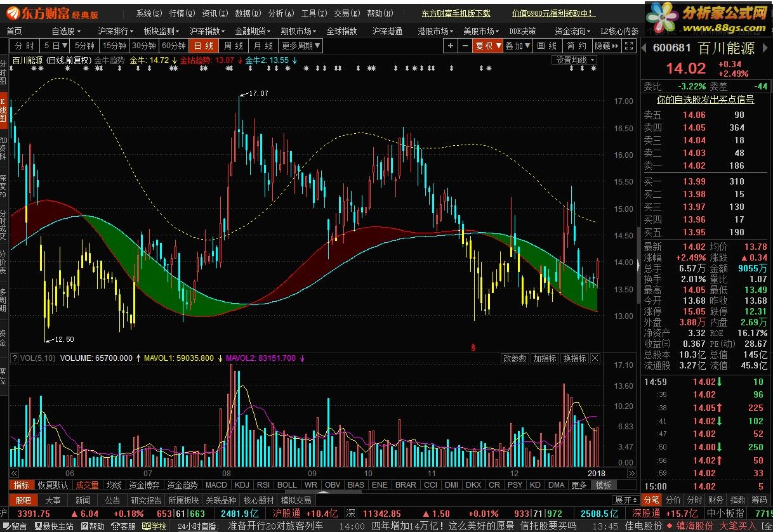Click the "?" help icon in the VOL indicator panel
Screen dimensions: 773x532
(14, 358)
